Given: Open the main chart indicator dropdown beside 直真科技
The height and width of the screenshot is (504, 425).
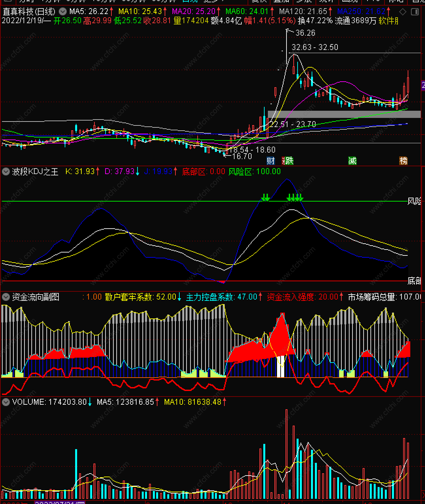Looking at the screenshot, I should pyautogui.click(x=63, y=12).
